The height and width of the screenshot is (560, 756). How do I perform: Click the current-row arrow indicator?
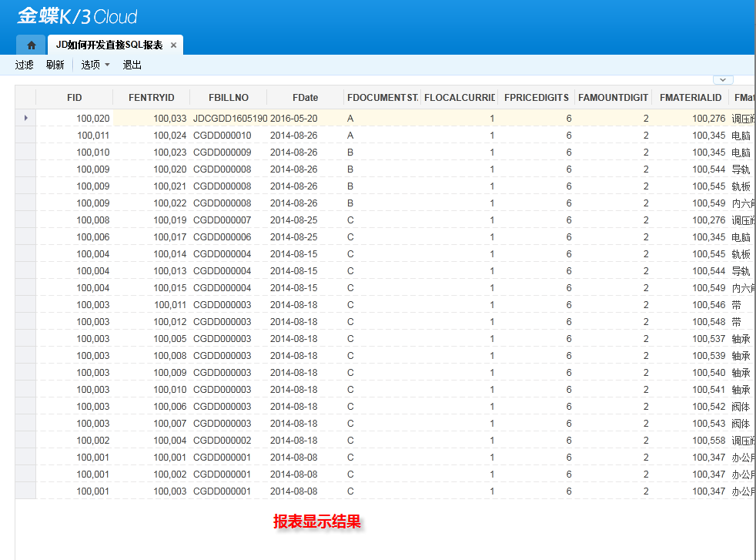tap(26, 118)
